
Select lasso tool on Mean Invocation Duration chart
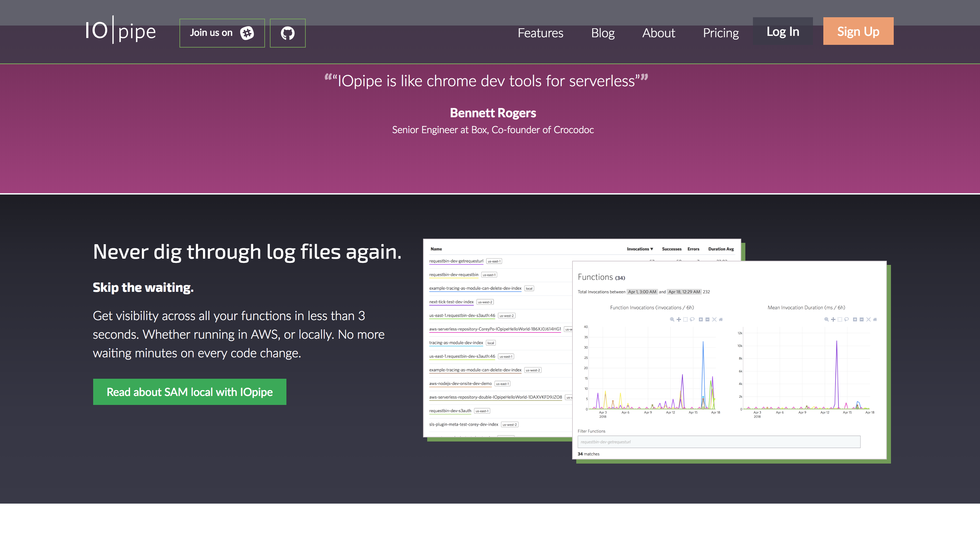[x=847, y=320]
